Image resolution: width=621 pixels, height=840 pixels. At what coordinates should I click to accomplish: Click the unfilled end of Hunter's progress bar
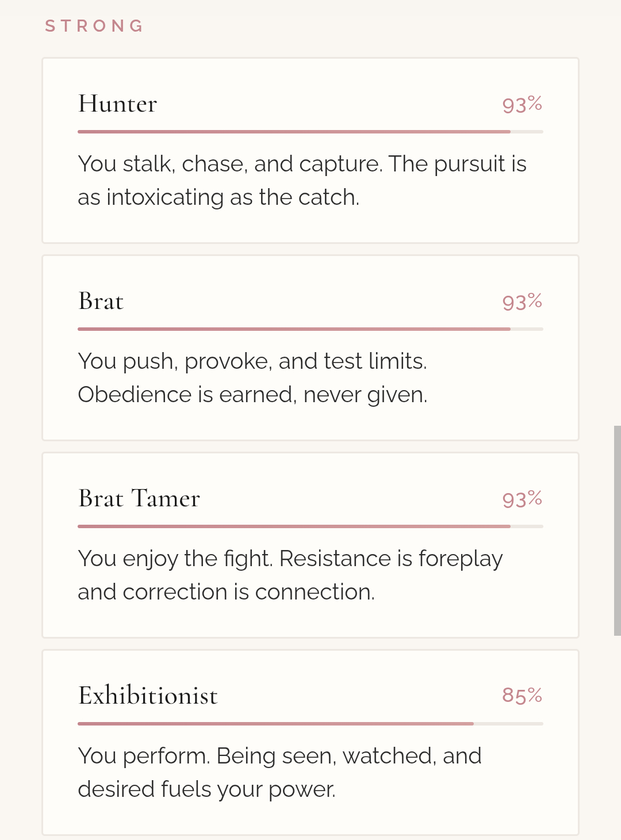pos(527,132)
